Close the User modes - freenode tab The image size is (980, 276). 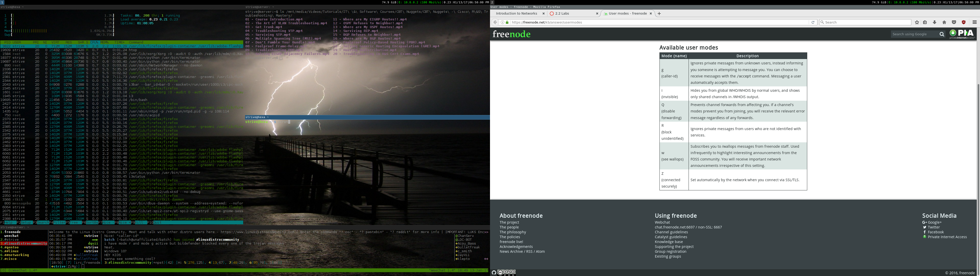pyautogui.click(x=651, y=13)
